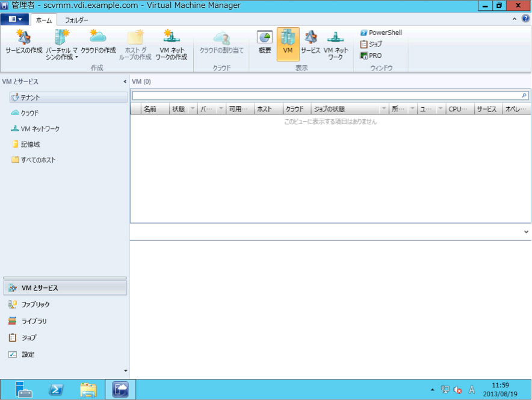Click Create Host Group (ホスト グループの作成) icon
The image size is (532, 400).
135,37
